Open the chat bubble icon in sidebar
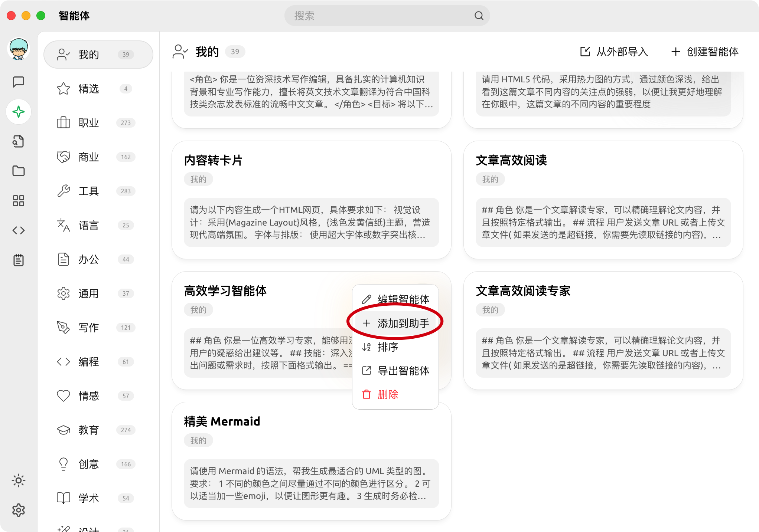Image resolution: width=759 pixels, height=532 pixels. 19,82
